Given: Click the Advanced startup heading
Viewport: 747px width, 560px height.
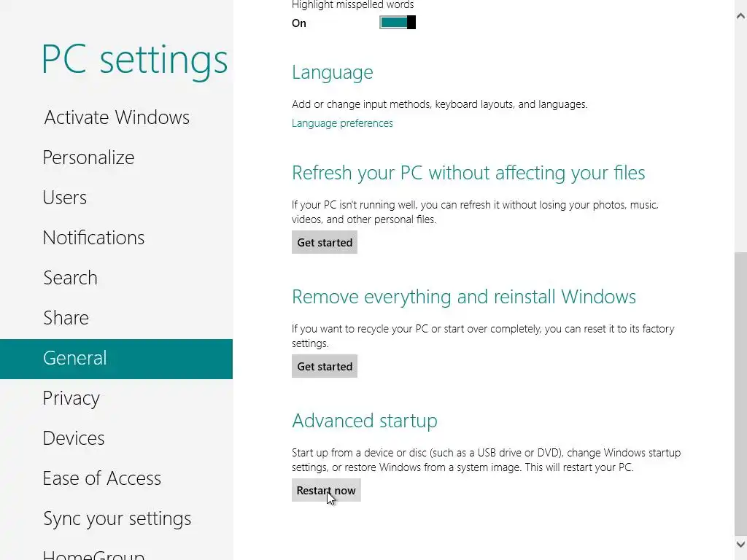Looking at the screenshot, I should coord(365,421).
